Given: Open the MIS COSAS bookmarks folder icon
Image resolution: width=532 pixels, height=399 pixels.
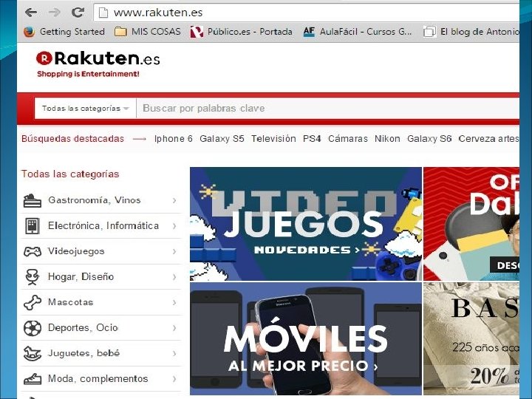Looking at the screenshot, I should pos(120,32).
